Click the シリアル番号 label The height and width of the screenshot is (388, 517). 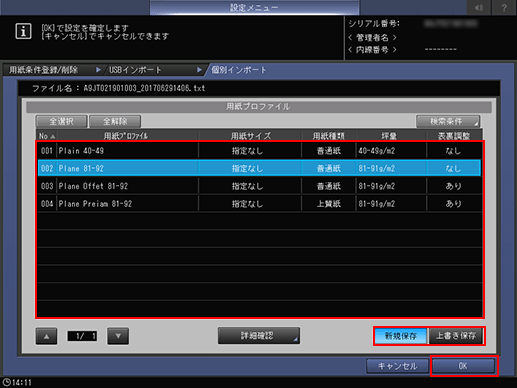click(374, 24)
